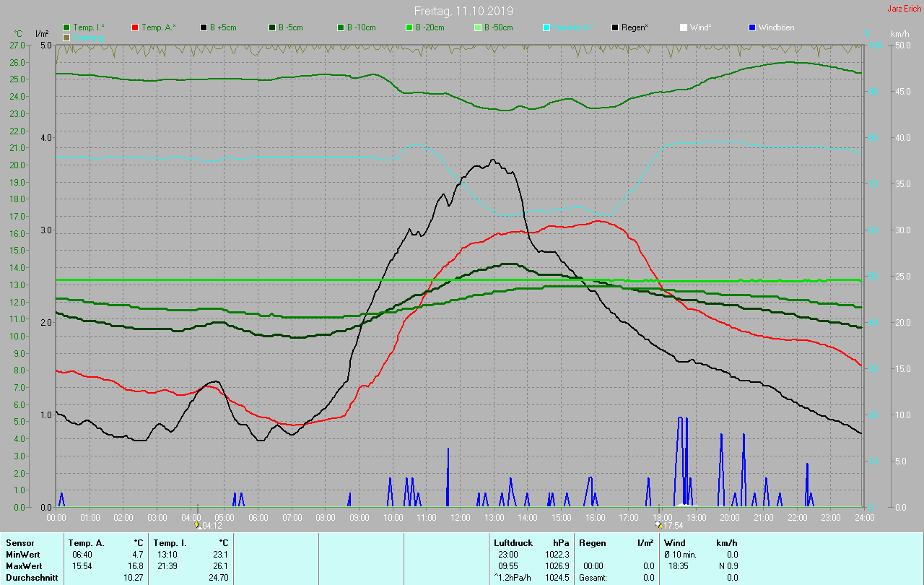Click the black Regen legend square

coord(615,27)
